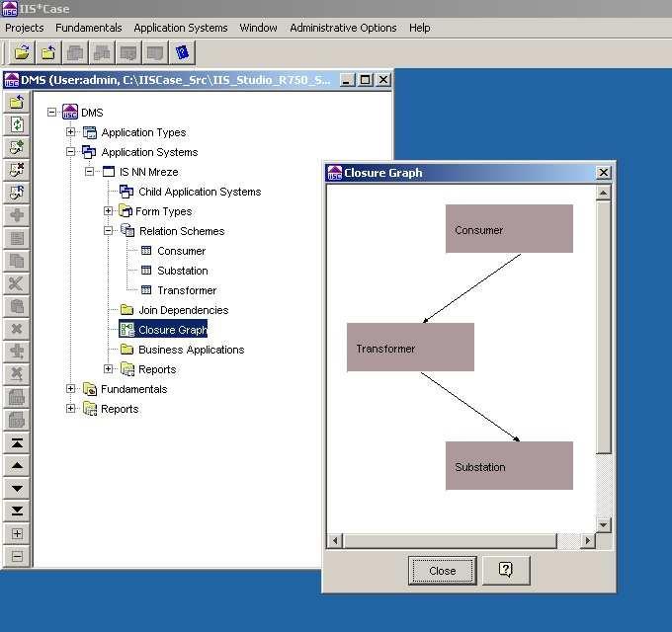Expand the Form Types node

(x=109, y=210)
